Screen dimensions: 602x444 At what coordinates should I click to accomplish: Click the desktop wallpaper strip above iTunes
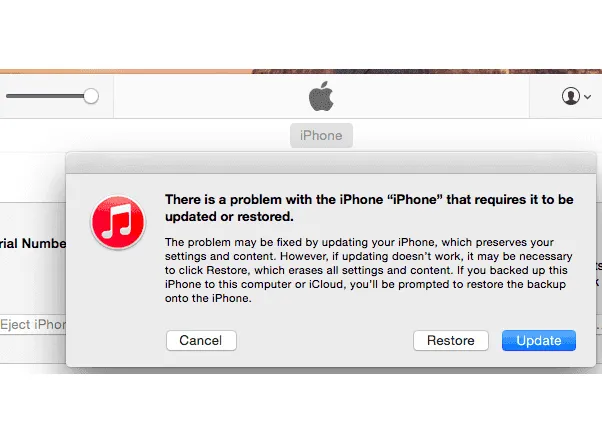point(301,71)
